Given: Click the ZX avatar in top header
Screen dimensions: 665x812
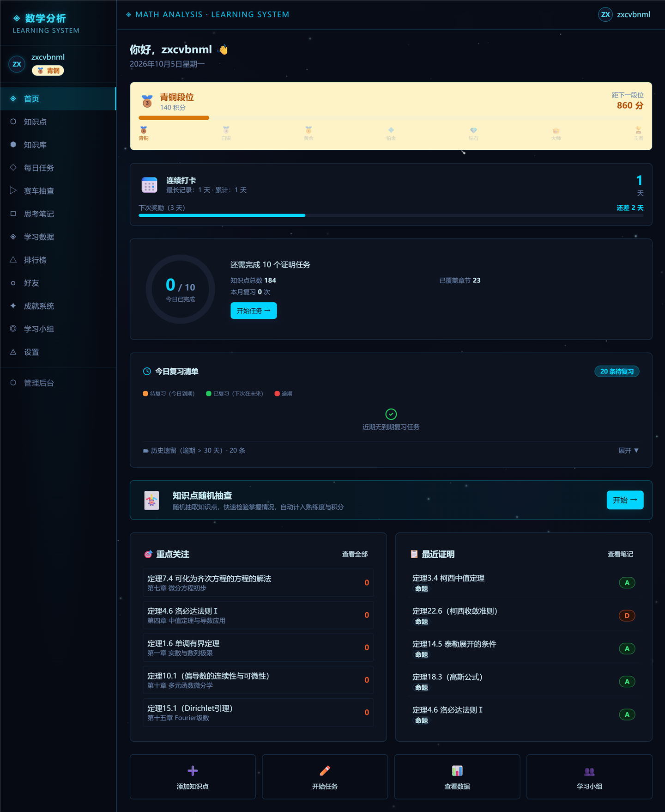Looking at the screenshot, I should tap(605, 14).
